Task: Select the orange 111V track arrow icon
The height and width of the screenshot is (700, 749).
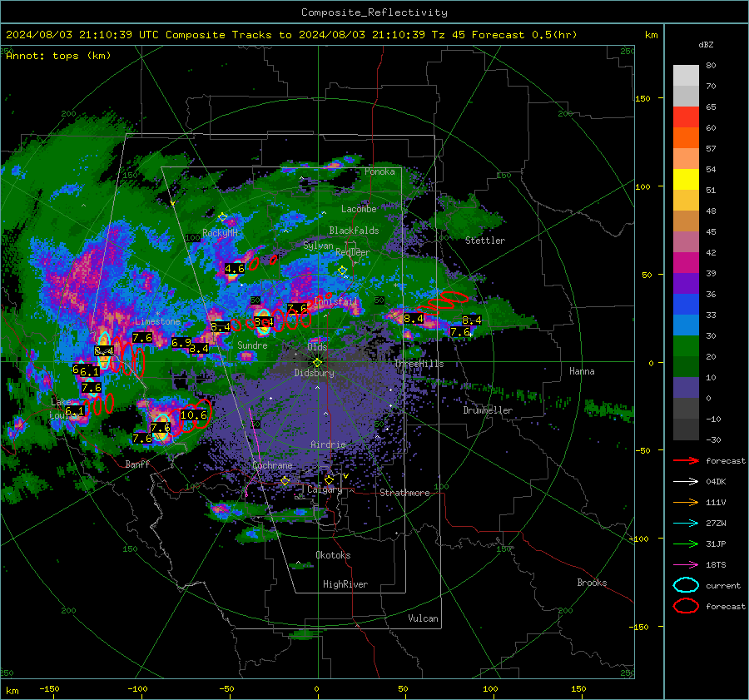Action: (686, 502)
